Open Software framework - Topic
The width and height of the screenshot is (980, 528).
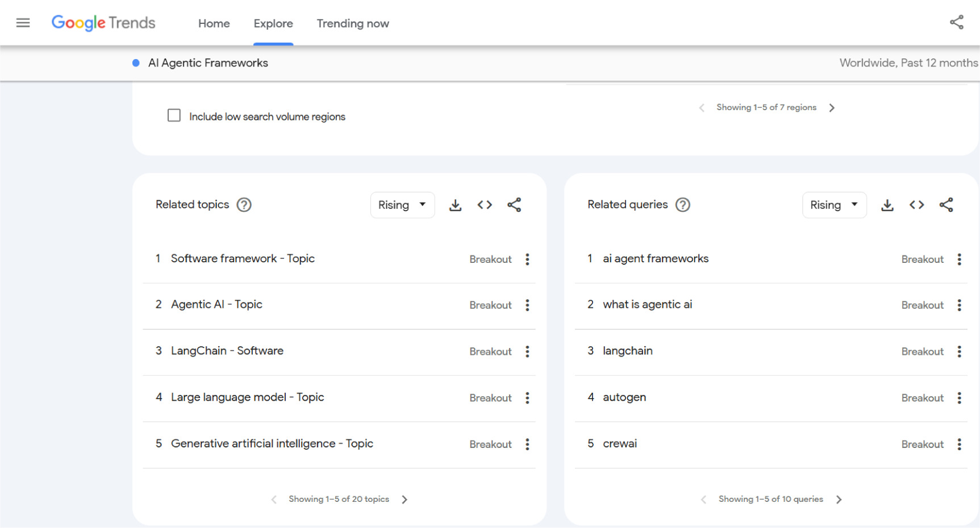(x=243, y=259)
